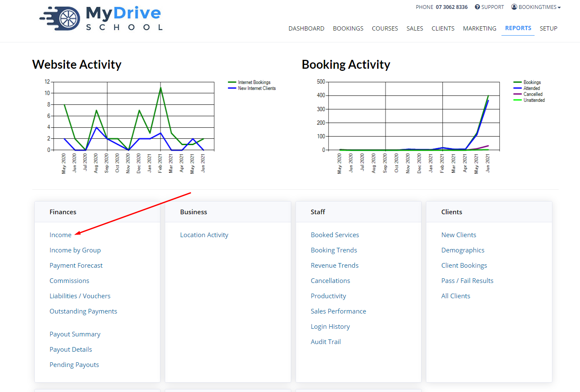Open Location Activity report

(x=204, y=235)
